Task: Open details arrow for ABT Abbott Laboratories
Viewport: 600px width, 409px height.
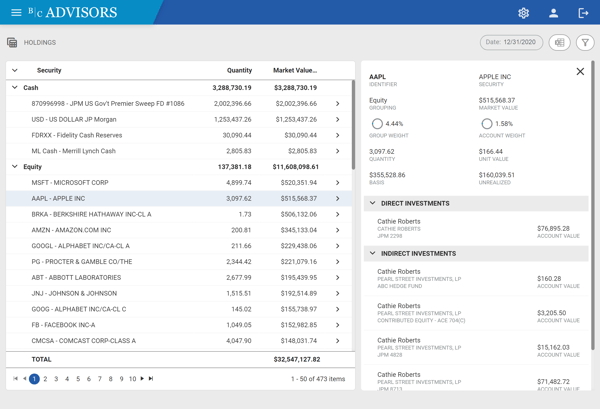Action: point(338,277)
